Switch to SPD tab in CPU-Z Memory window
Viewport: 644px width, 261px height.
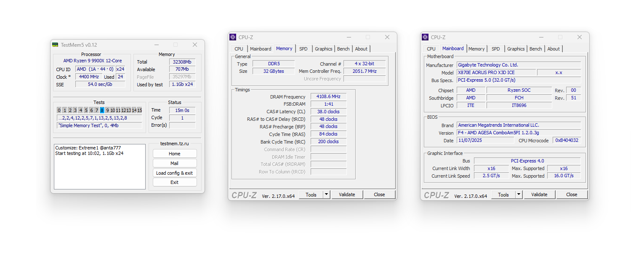click(303, 49)
